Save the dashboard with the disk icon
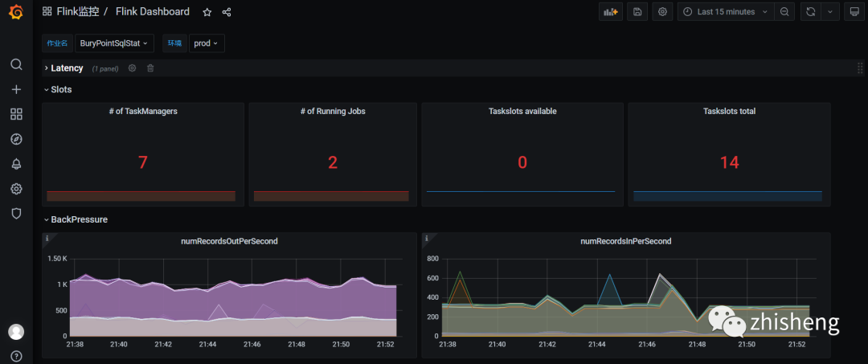Screen dimensions: 868x364 (637, 11)
